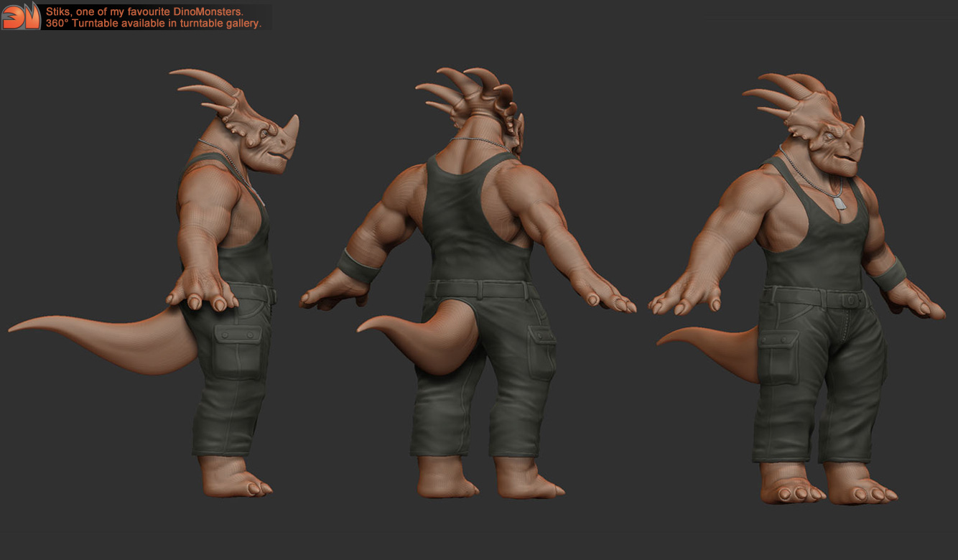Select the side-view Stiks render
This screenshot has width=958, height=560.
click(154, 283)
